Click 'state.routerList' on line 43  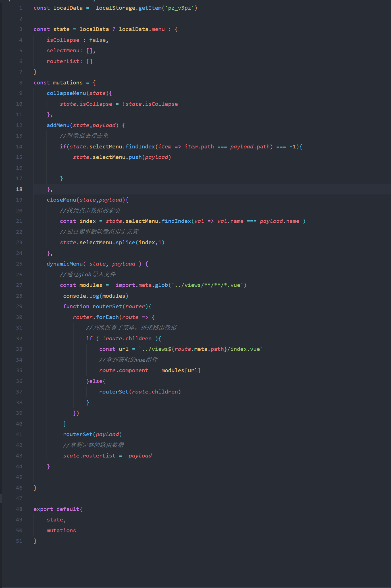click(x=89, y=456)
